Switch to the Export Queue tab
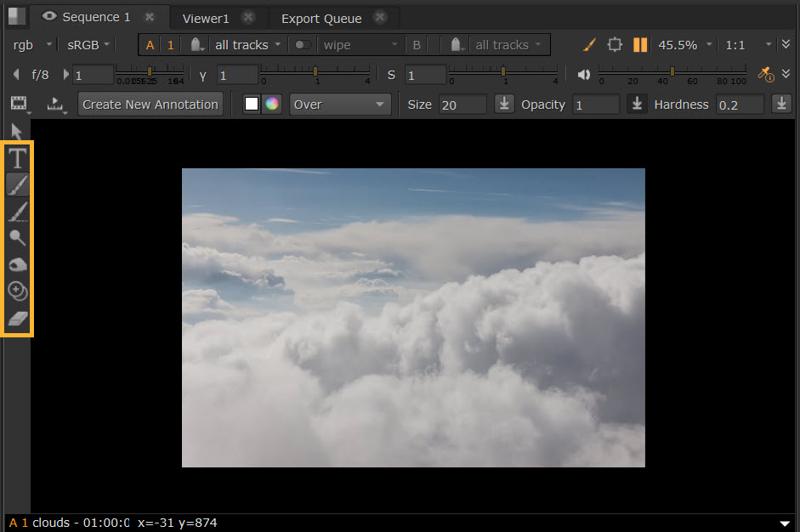The height and width of the screenshot is (532, 800). [x=321, y=18]
